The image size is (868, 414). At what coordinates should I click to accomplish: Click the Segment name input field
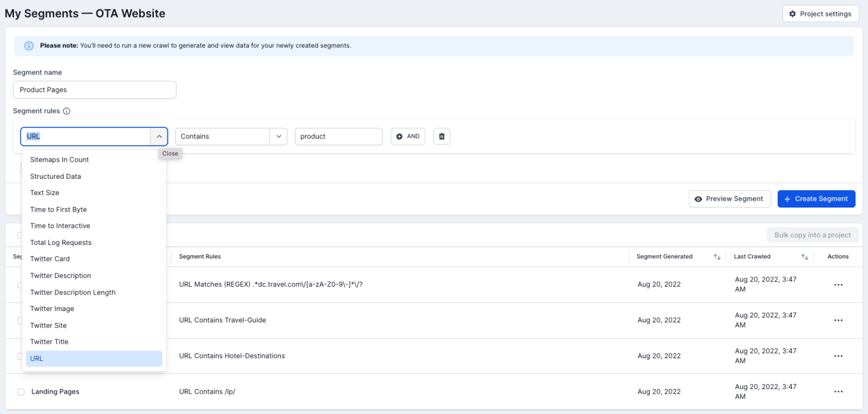[94, 90]
